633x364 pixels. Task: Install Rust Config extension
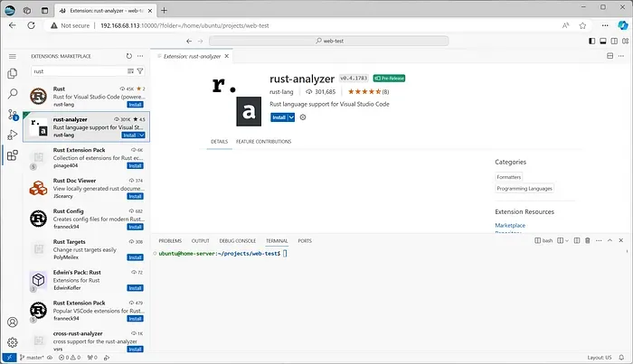pyautogui.click(x=136, y=228)
